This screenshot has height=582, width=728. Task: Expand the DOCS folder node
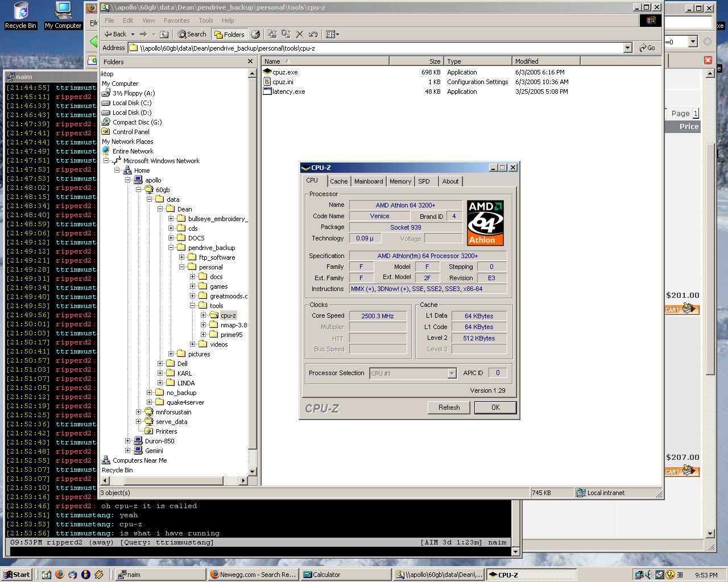(171, 238)
